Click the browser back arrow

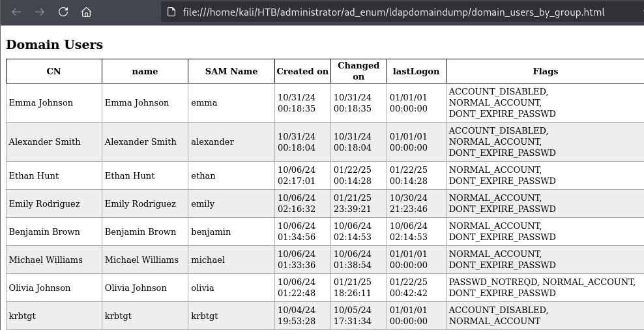click(18, 12)
